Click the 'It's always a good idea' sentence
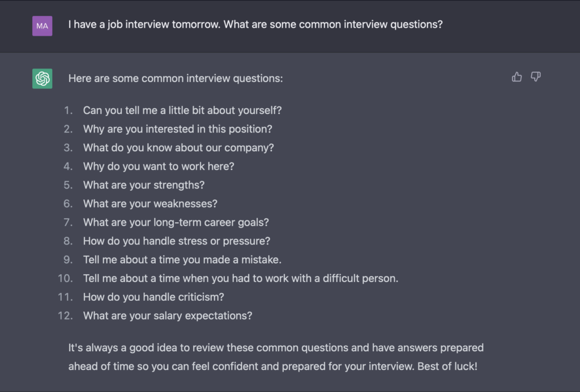This screenshot has height=392, width=580. pyautogui.click(x=276, y=347)
